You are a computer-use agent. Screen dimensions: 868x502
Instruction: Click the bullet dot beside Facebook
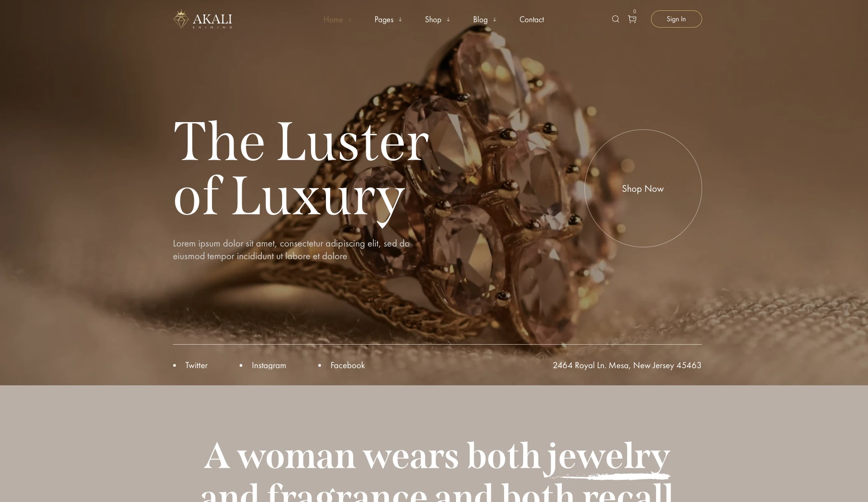point(320,365)
